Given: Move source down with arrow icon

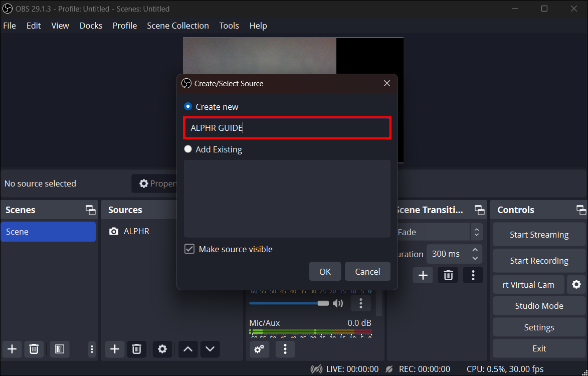Looking at the screenshot, I should (x=210, y=349).
